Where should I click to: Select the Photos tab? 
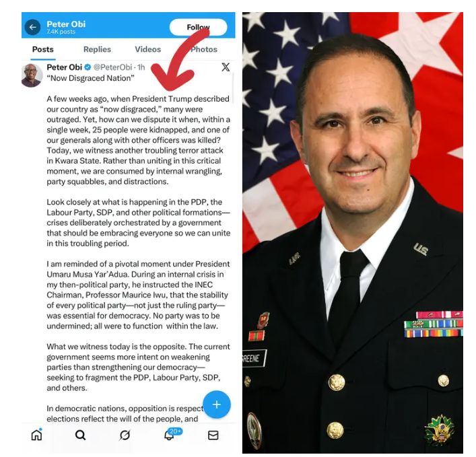[204, 49]
